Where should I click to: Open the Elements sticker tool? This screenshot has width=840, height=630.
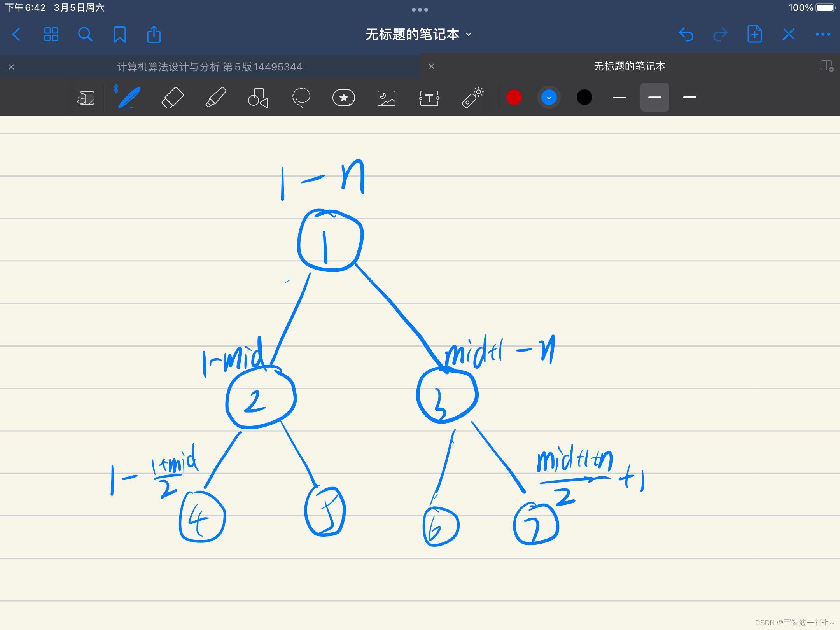click(344, 97)
